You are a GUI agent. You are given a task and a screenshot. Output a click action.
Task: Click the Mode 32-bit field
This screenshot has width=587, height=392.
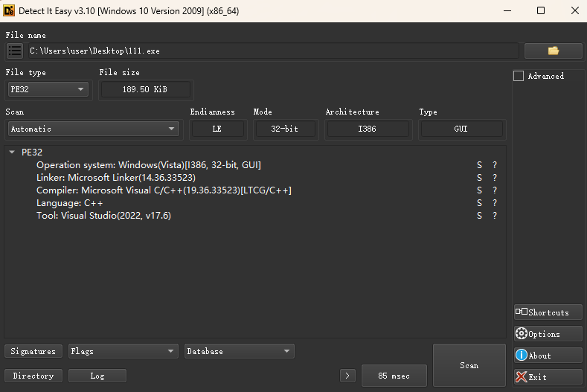[285, 129]
